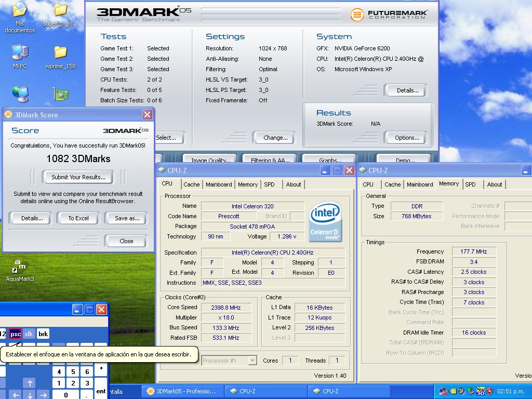This screenshot has width=532, height=399.
Task: Switch to the second CPU-Z taskbar button
Action: click(x=349, y=391)
